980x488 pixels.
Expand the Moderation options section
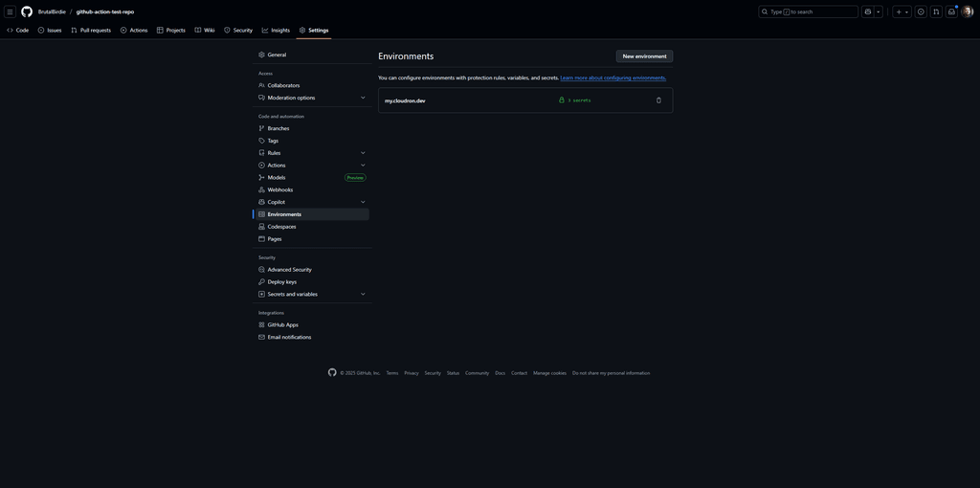(x=363, y=98)
